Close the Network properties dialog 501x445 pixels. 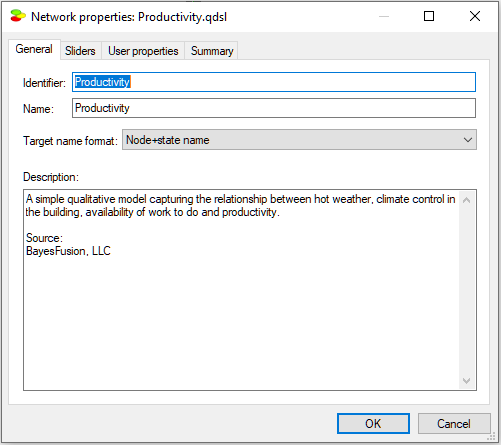click(475, 16)
